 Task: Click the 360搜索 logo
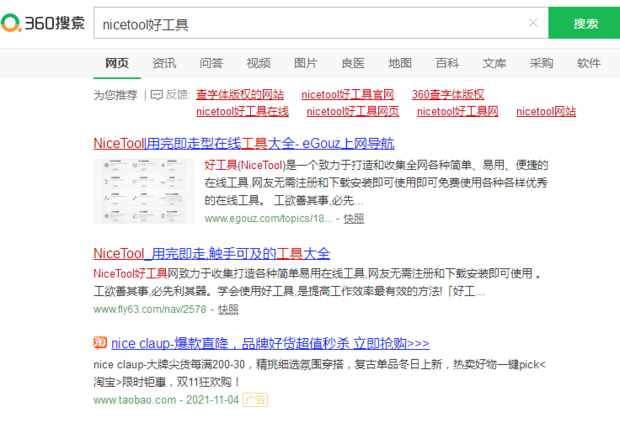pyautogui.click(x=43, y=23)
